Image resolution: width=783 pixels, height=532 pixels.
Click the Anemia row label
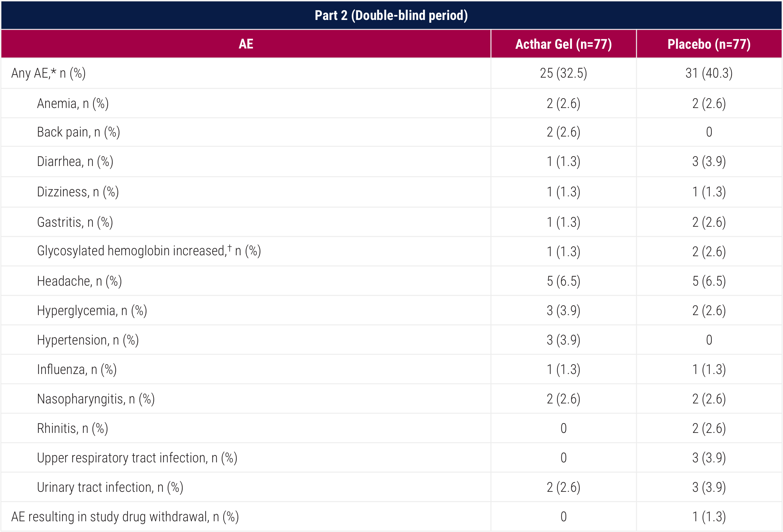click(x=73, y=103)
